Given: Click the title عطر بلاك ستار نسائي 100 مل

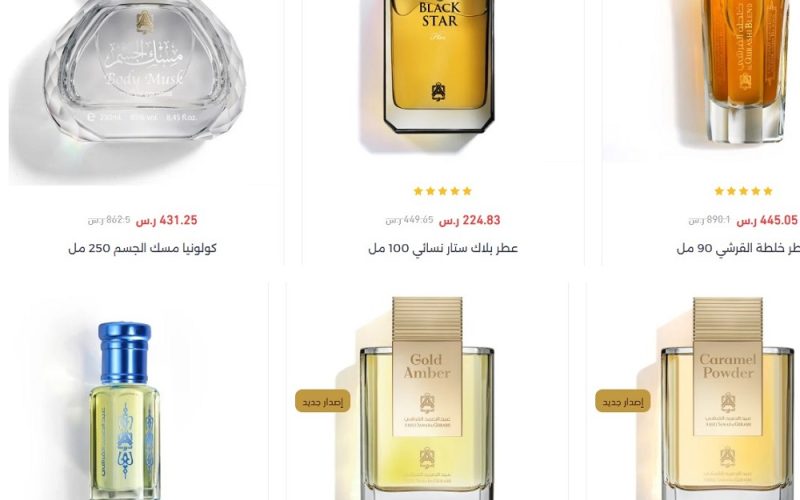Looking at the screenshot, I should point(443,248).
